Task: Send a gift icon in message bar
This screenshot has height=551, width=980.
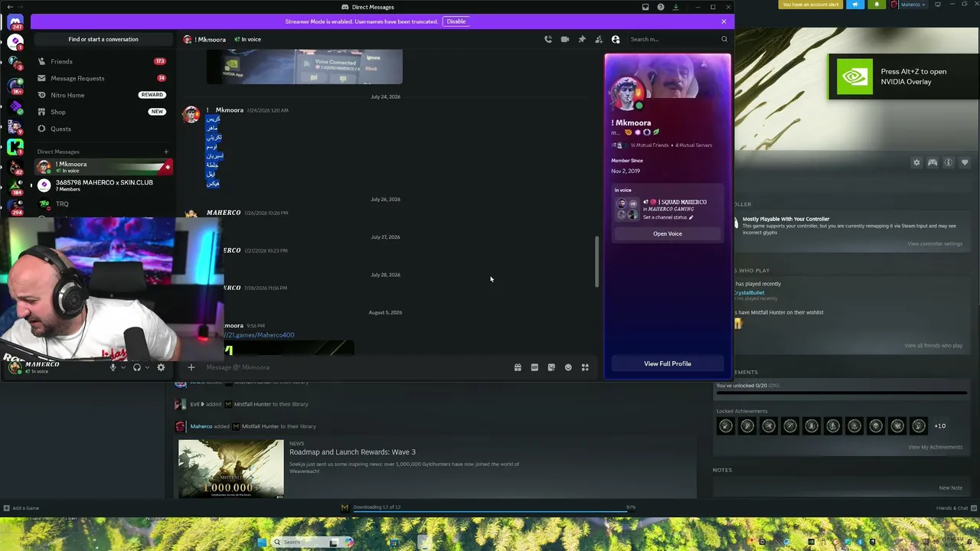Action: (518, 367)
